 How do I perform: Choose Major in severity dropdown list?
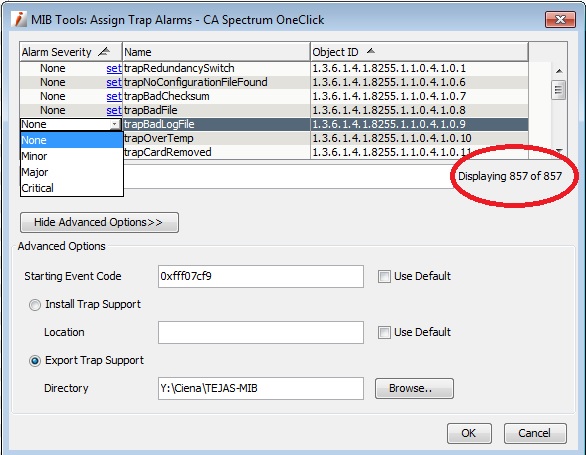click(72, 172)
